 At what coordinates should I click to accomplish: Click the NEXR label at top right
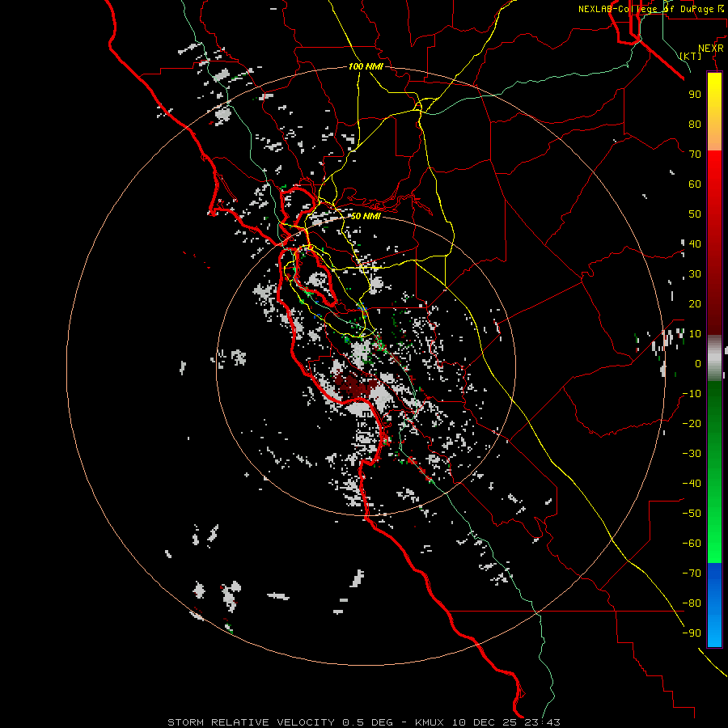click(x=711, y=49)
